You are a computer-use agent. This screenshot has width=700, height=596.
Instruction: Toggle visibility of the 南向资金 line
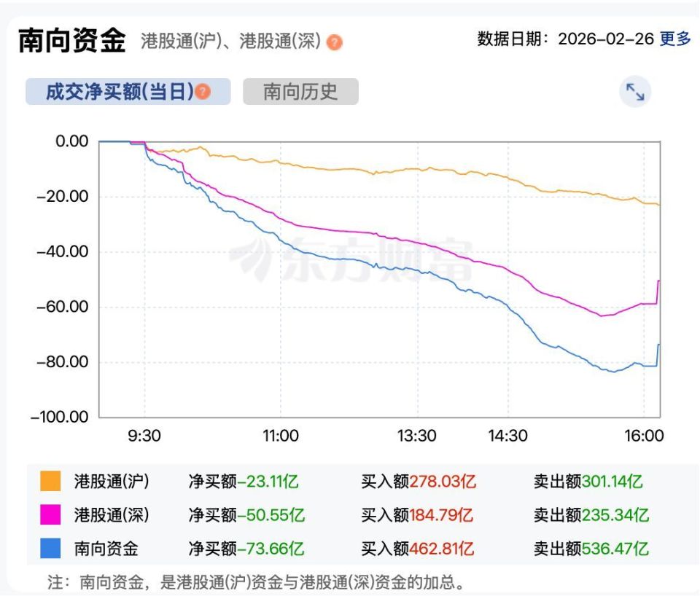pos(108,549)
